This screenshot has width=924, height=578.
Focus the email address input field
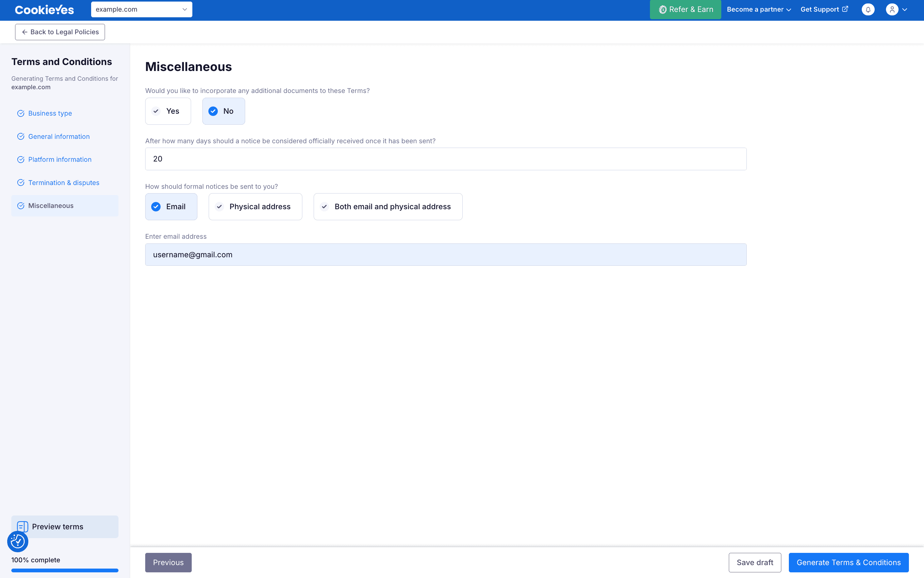click(446, 254)
